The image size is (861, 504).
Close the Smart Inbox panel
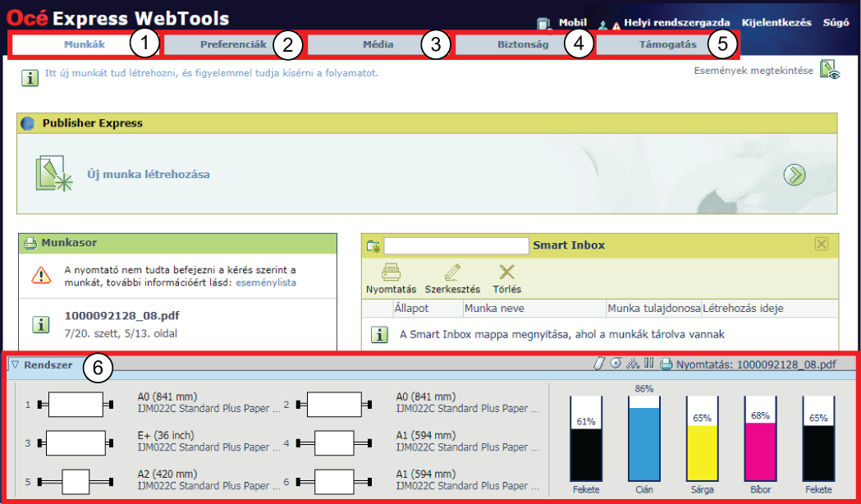point(822,244)
